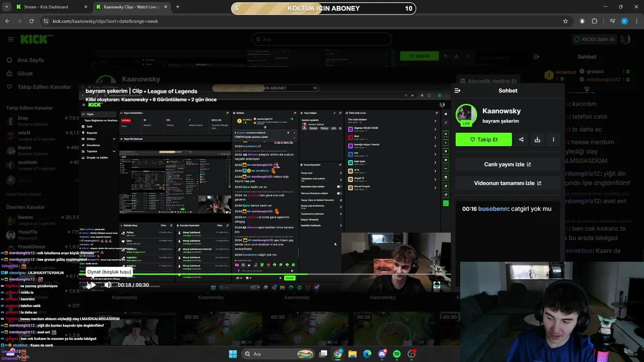
Task: Open the Chrome extensions puzzle icon
Action: 595,21
